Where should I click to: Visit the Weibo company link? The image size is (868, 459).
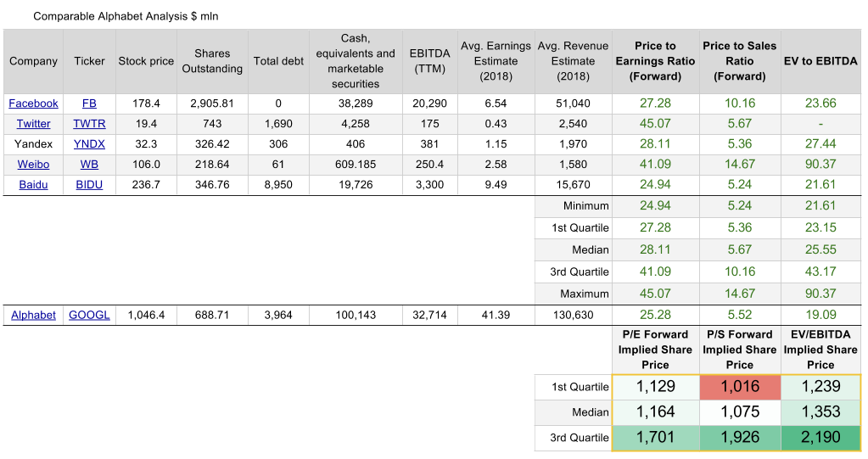coord(33,165)
